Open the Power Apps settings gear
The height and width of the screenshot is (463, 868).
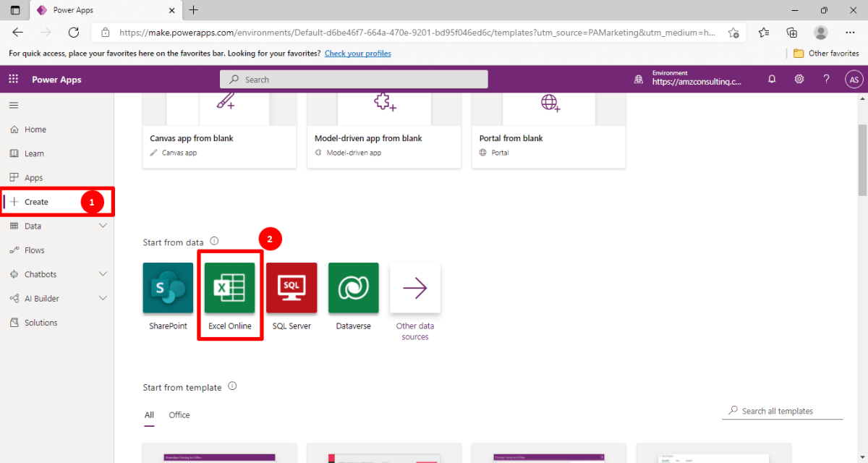coord(799,79)
